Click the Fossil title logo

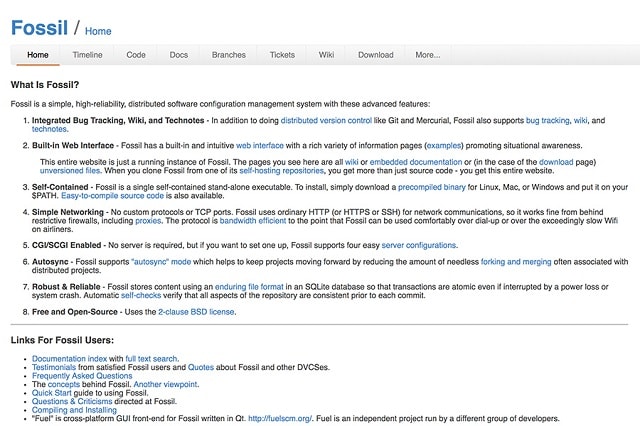(x=39, y=28)
